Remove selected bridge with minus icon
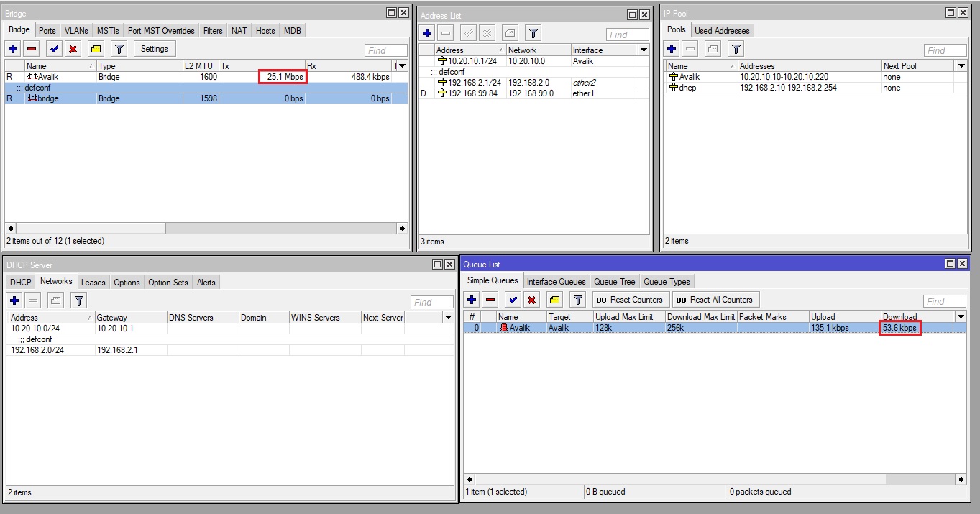This screenshot has height=514, width=980. (x=32, y=49)
